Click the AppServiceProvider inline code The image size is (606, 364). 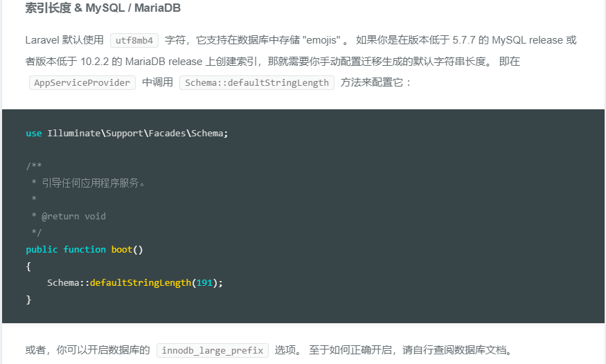coord(82,82)
